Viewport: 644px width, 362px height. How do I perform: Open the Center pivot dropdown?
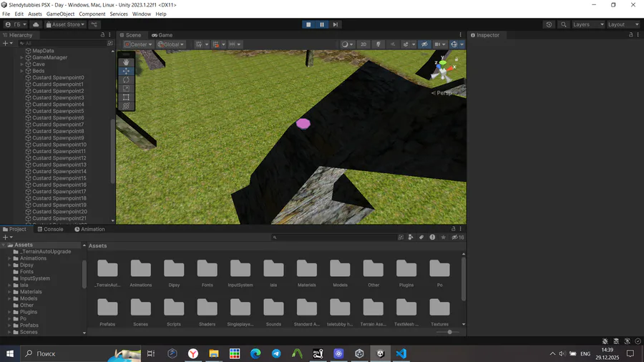tap(138, 44)
